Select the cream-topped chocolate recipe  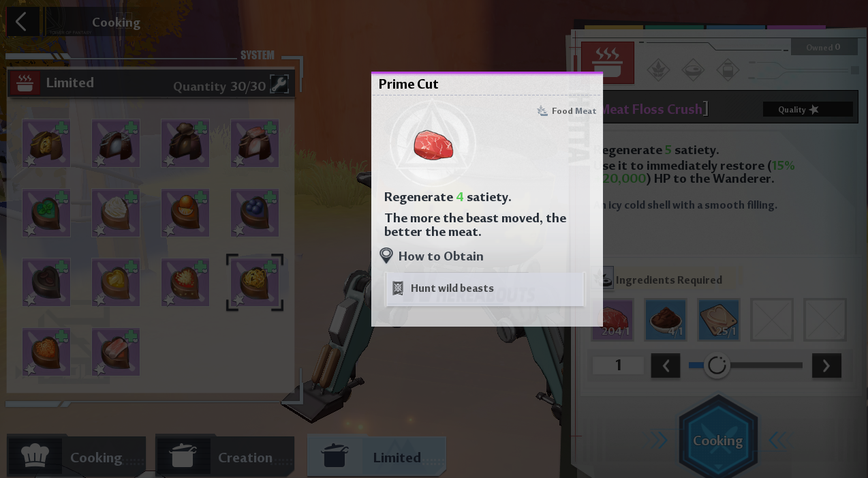click(x=116, y=213)
